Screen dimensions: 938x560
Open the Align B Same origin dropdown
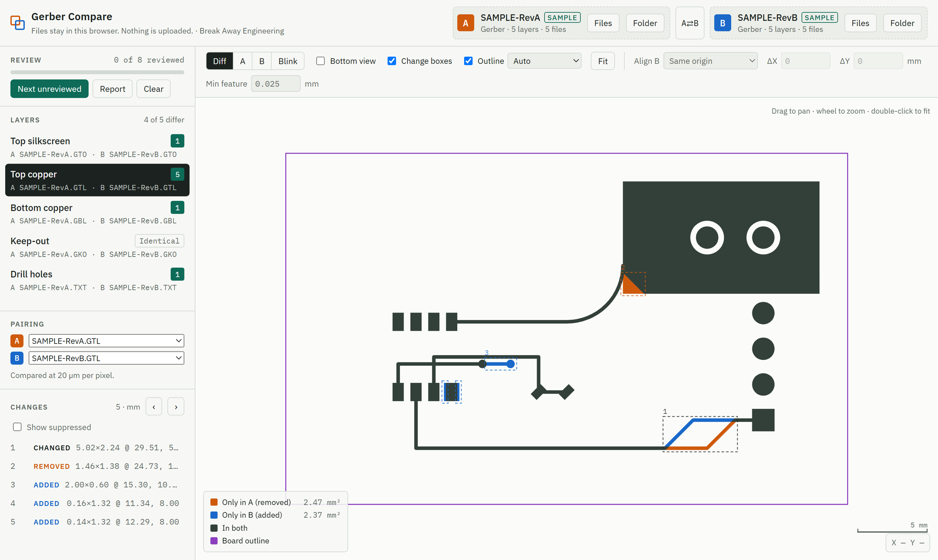[710, 61]
